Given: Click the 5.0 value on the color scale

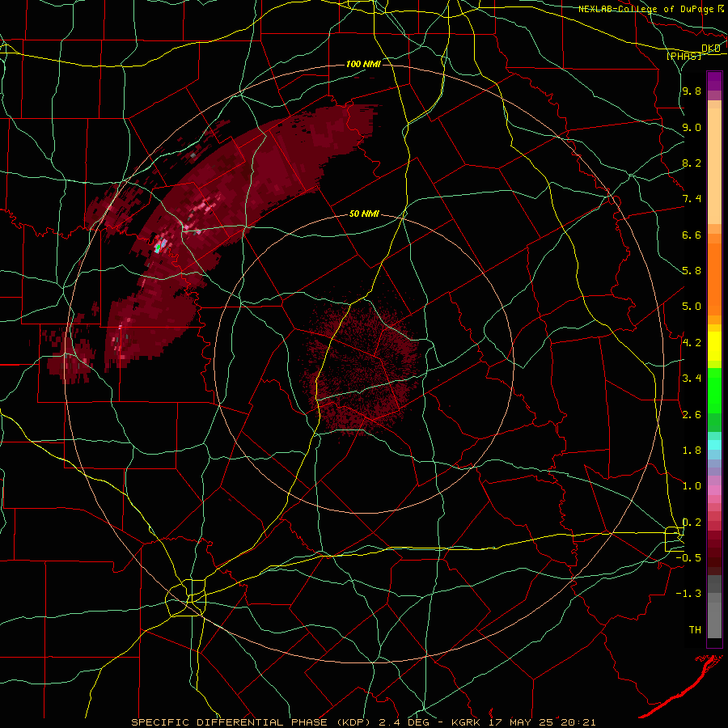Looking at the screenshot, I should [x=692, y=307].
